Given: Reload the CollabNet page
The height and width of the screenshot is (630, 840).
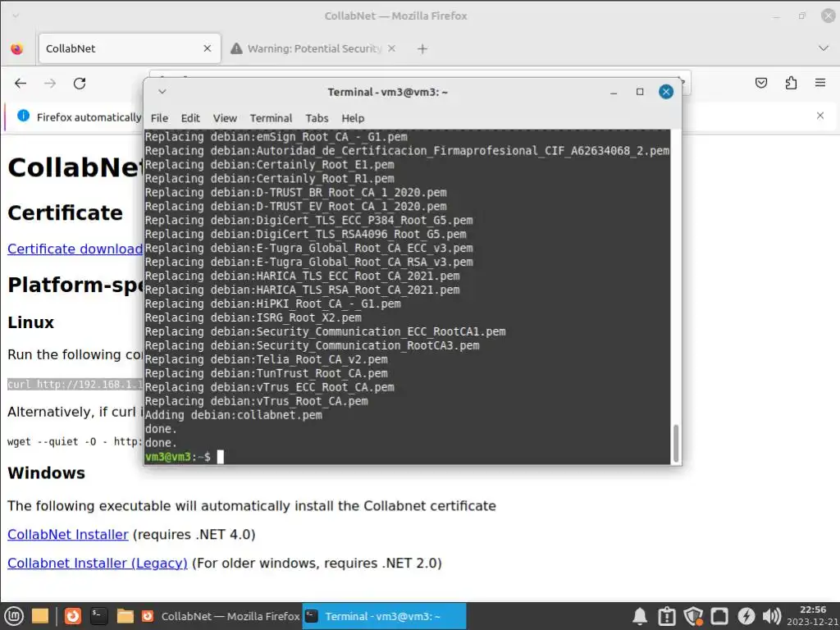Looking at the screenshot, I should point(80,83).
